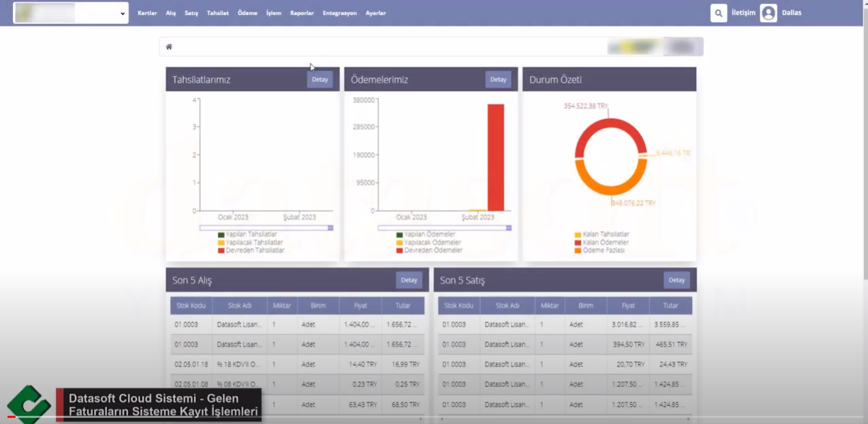Open Detay for Ödemelerimiz panel
The width and height of the screenshot is (868, 424).
[498, 79]
